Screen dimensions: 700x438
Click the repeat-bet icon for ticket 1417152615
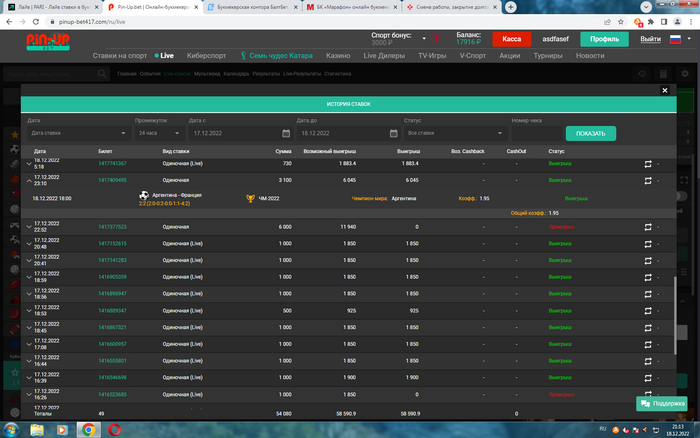(648, 244)
